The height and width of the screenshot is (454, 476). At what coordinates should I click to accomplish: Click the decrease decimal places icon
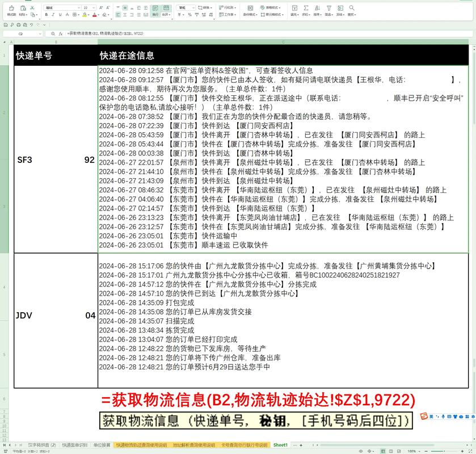210,15
